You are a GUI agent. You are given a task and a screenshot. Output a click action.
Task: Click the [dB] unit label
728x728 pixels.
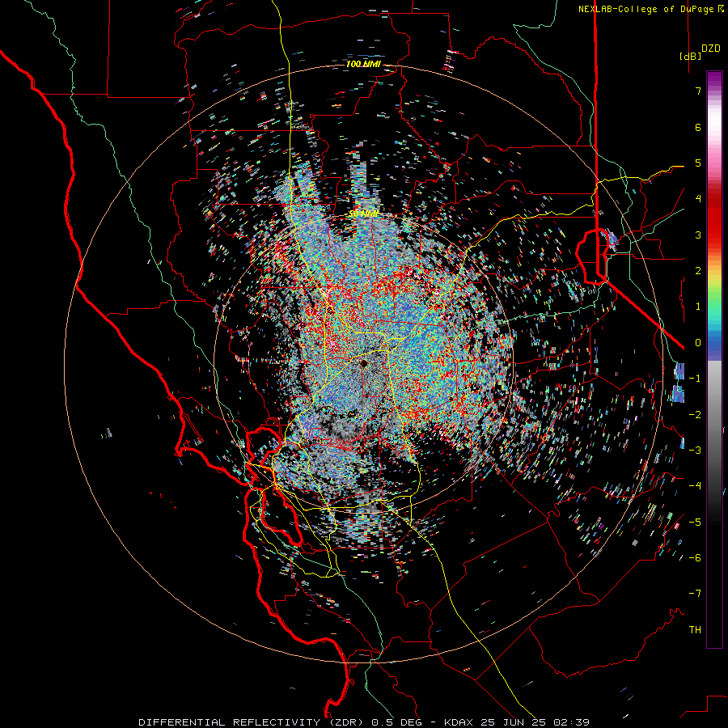(690, 56)
